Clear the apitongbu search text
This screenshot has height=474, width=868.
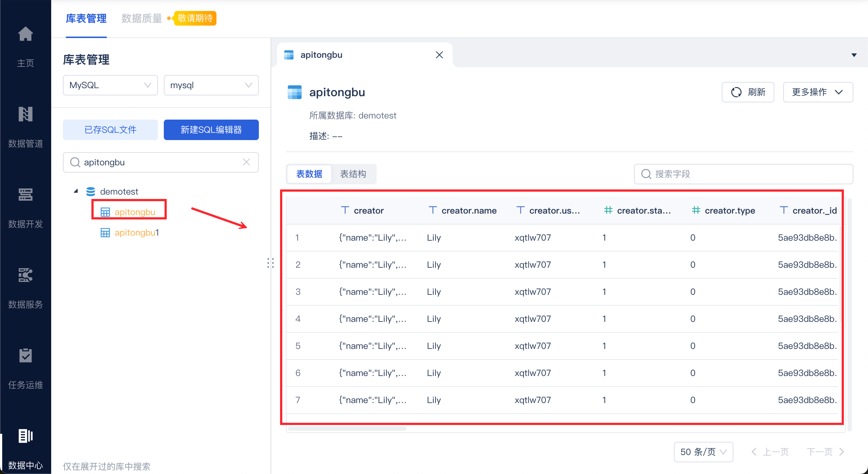point(246,162)
